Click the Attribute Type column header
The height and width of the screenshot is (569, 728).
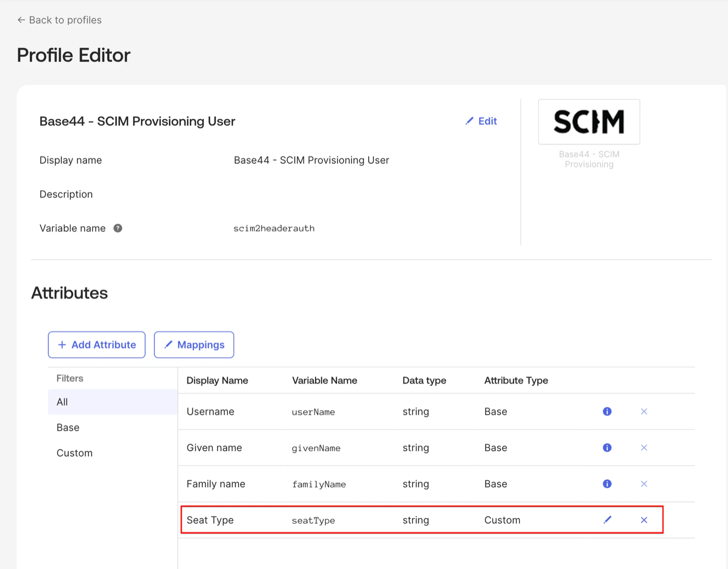pyautogui.click(x=516, y=381)
